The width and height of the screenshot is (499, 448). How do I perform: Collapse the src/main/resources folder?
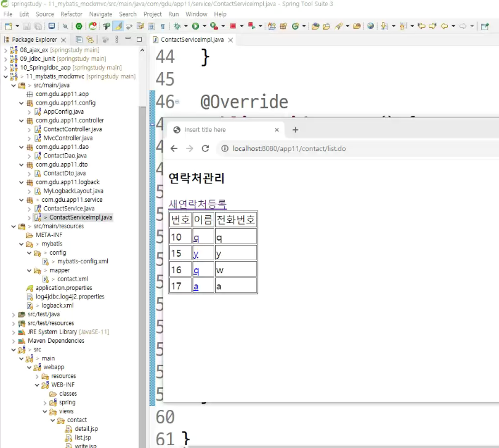(14, 226)
